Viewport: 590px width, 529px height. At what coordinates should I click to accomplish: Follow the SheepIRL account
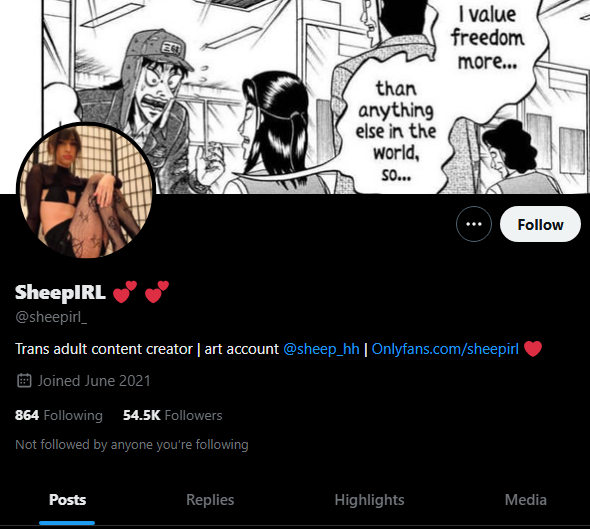[x=540, y=224]
